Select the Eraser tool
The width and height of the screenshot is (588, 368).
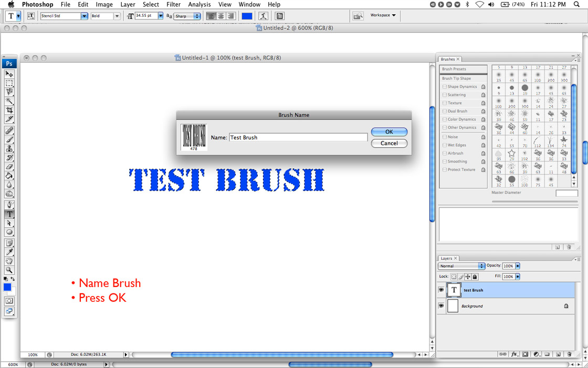(9, 167)
